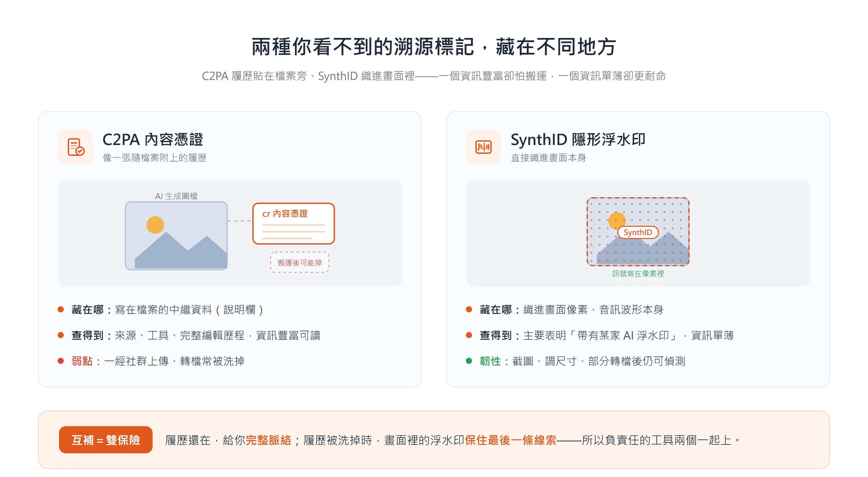868x477 pixels.
Task: Click the SynthID pill label on image
Action: coord(638,232)
